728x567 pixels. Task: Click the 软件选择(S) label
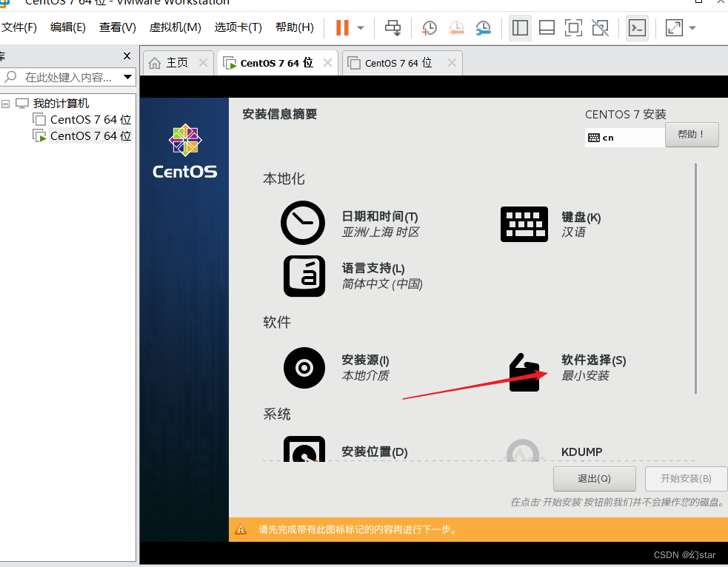(594, 360)
